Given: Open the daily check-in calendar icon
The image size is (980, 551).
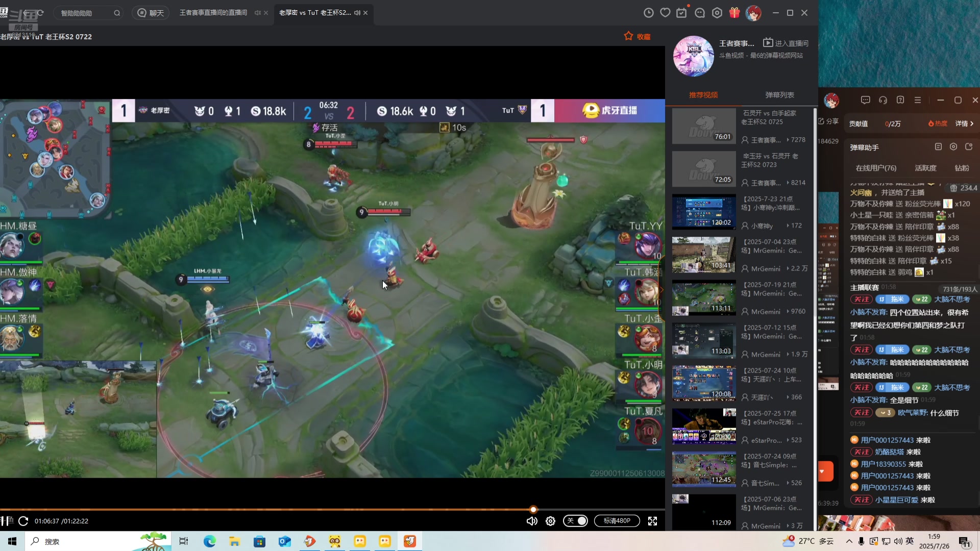Looking at the screenshot, I should pyautogui.click(x=682, y=13).
